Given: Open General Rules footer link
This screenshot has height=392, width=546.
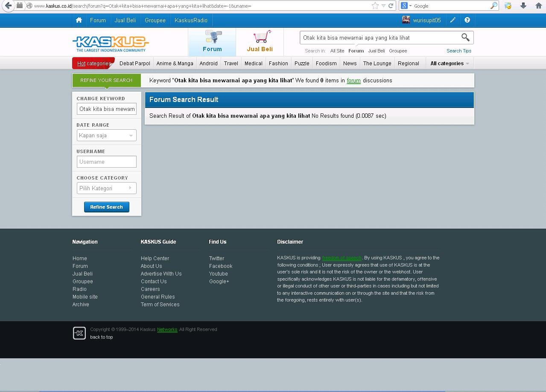Looking at the screenshot, I should pos(158,296).
